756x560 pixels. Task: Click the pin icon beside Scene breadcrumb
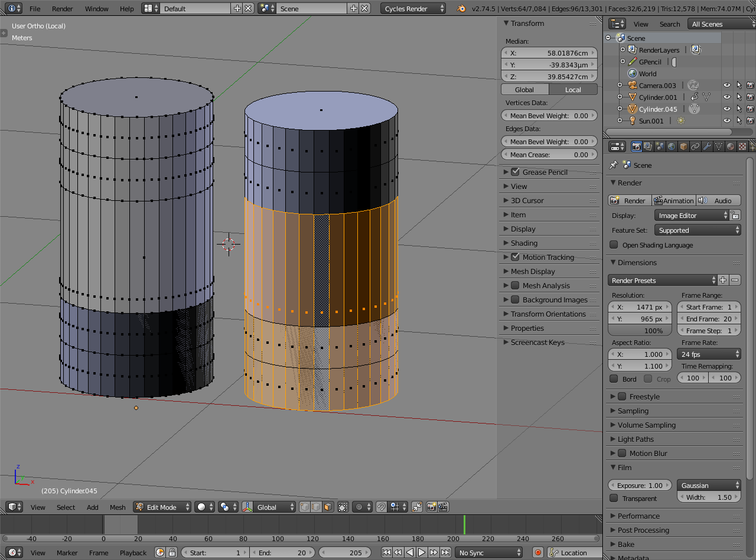(x=614, y=165)
